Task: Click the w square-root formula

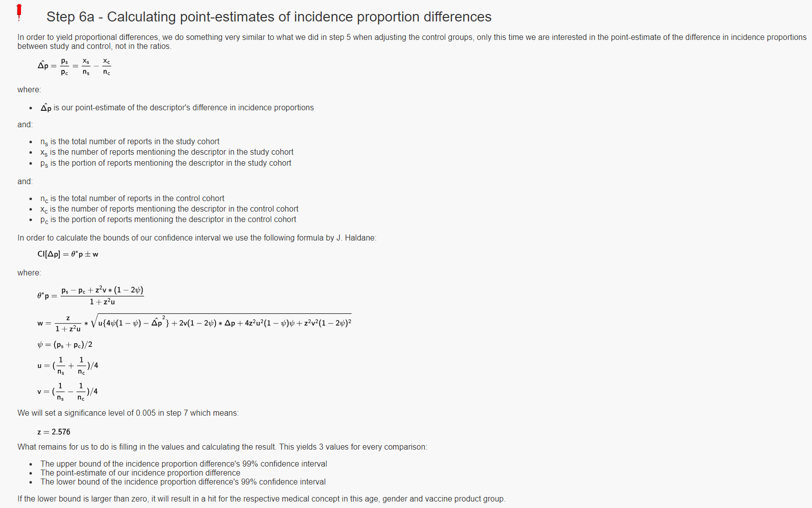Action: coord(194,323)
